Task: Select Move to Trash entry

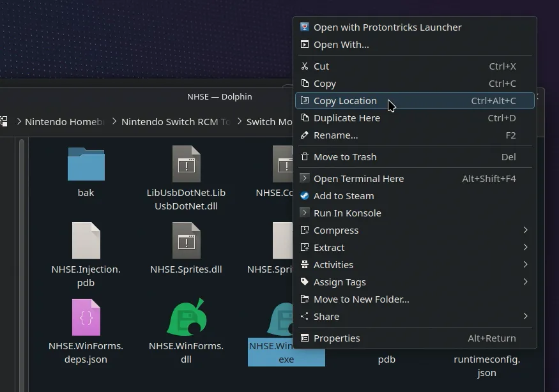Action: tap(415, 157)
